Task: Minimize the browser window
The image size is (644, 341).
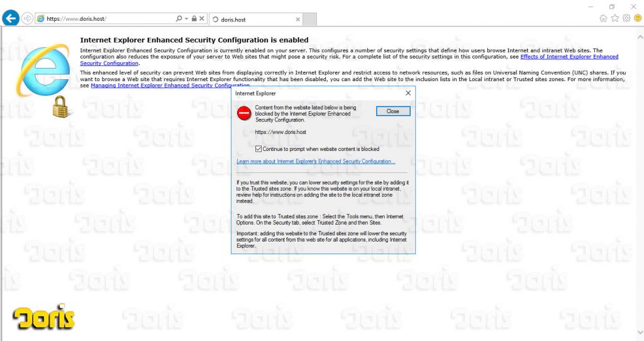Action: [591, 6]
